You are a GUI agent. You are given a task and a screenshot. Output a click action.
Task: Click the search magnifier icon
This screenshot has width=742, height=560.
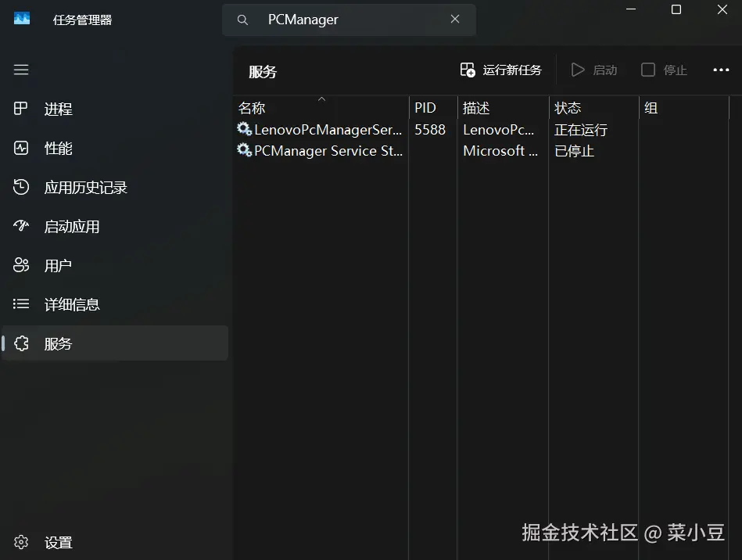(242, 20)
